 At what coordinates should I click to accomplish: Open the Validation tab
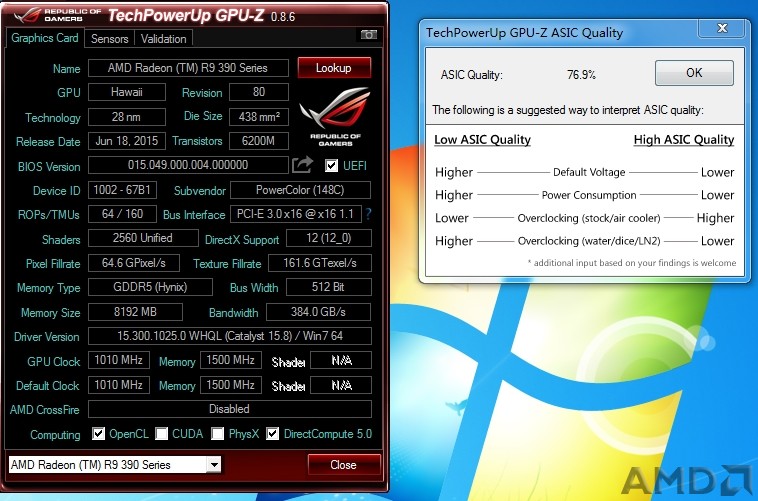click(163, 39)
